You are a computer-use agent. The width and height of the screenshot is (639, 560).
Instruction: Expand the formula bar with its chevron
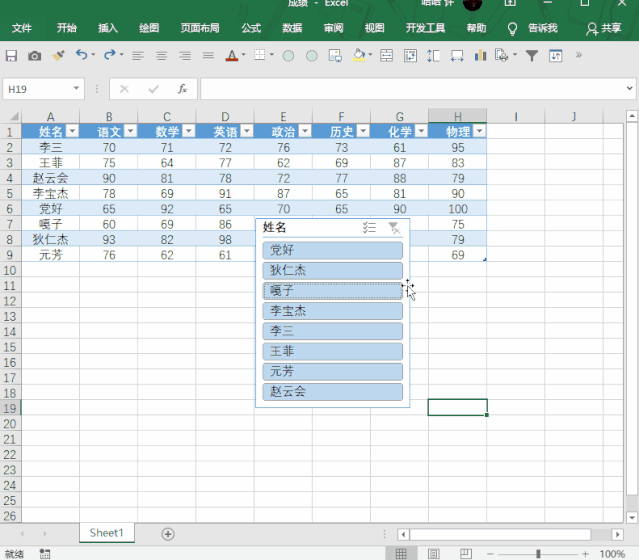[630, 88]
